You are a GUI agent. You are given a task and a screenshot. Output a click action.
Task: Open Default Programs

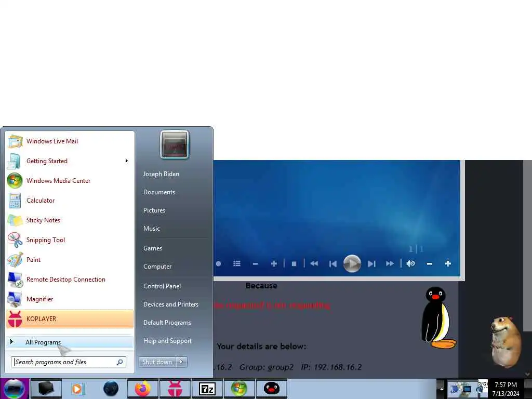(167, 323)
